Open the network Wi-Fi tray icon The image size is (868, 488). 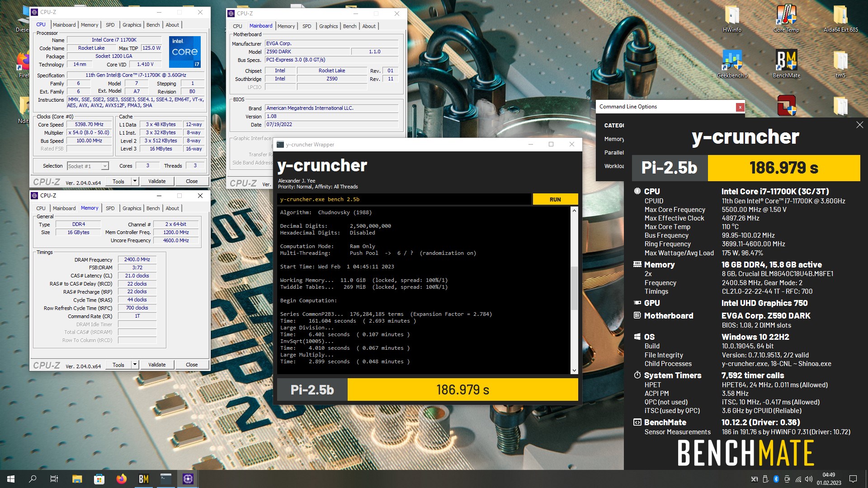798,479
